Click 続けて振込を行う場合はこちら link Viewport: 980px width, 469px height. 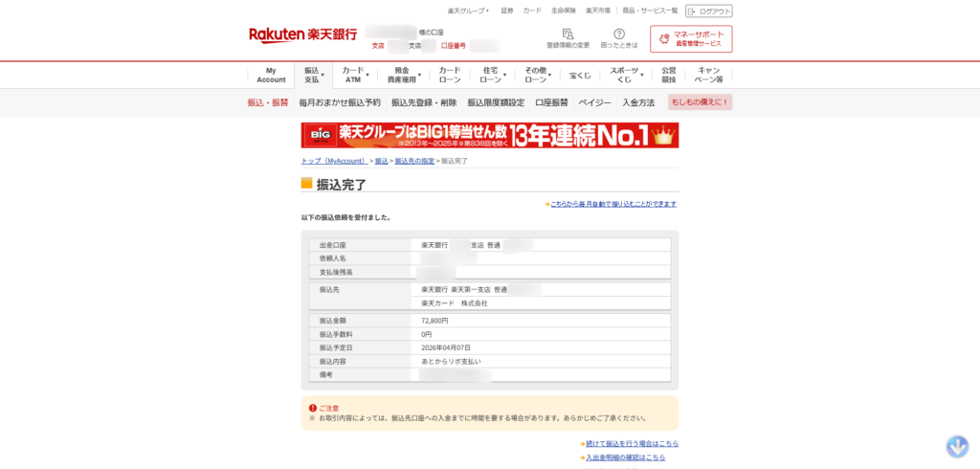(632, 443)
